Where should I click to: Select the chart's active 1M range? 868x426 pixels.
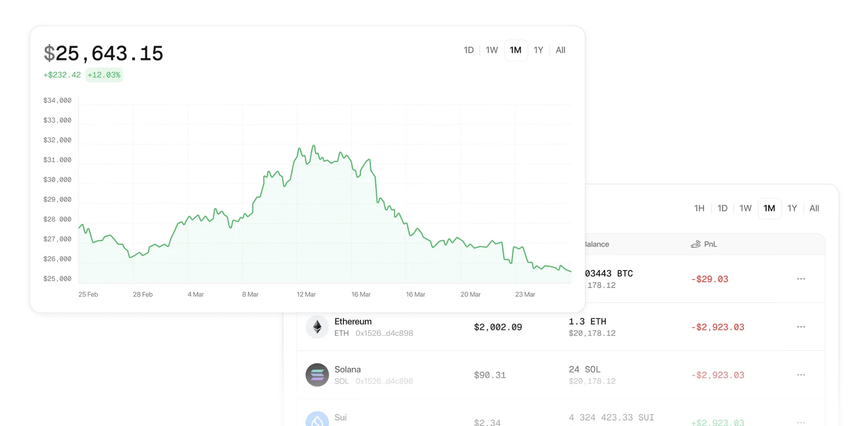click(516, 50)
